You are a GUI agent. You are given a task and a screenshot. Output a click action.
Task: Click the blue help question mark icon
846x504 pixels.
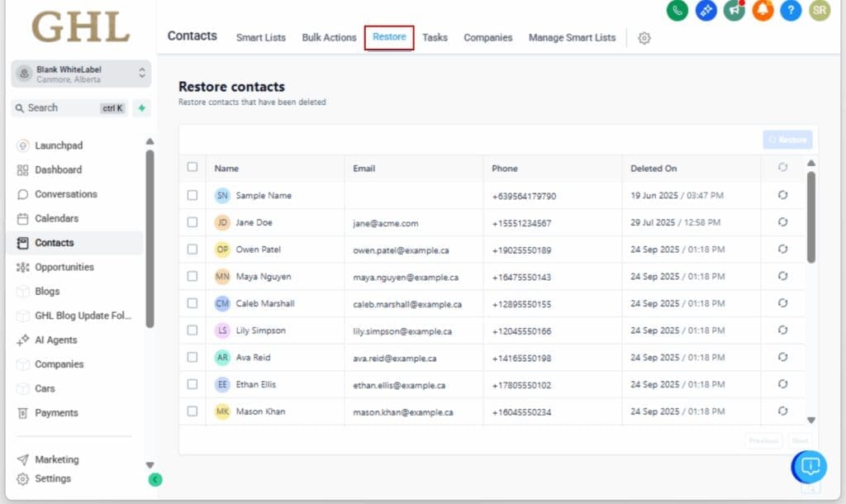[791, 11]
